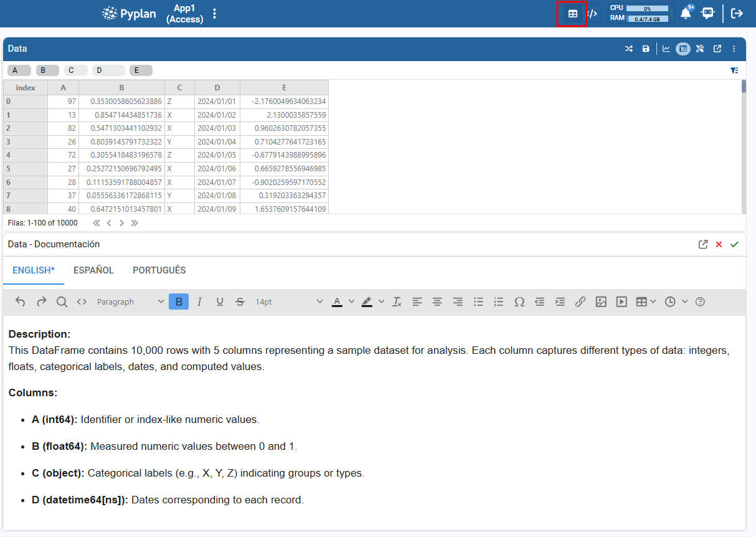Toggle italic formatting in editor
Image resolution: width=756 pixels, height=537 pixels.
(x=199, y=302)
